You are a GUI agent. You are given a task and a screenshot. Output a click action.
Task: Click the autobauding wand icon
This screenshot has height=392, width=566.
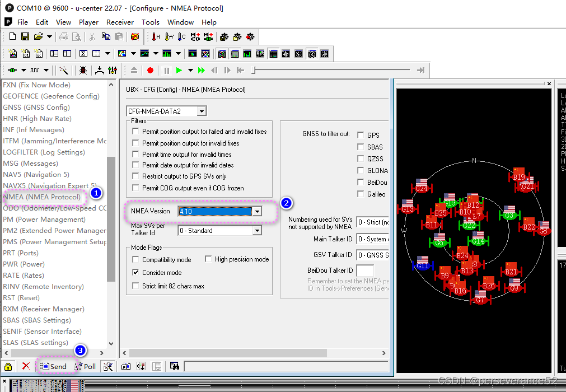(64, 71)
